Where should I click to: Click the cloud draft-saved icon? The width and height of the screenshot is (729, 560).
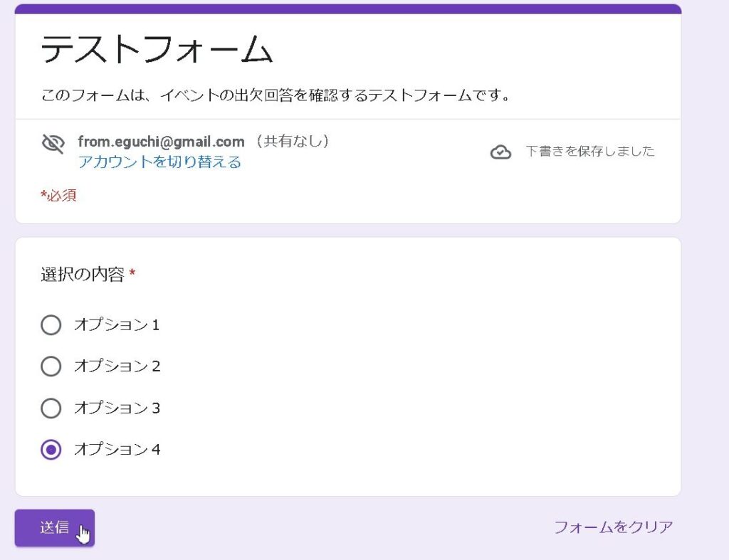[x=500, y=152]
